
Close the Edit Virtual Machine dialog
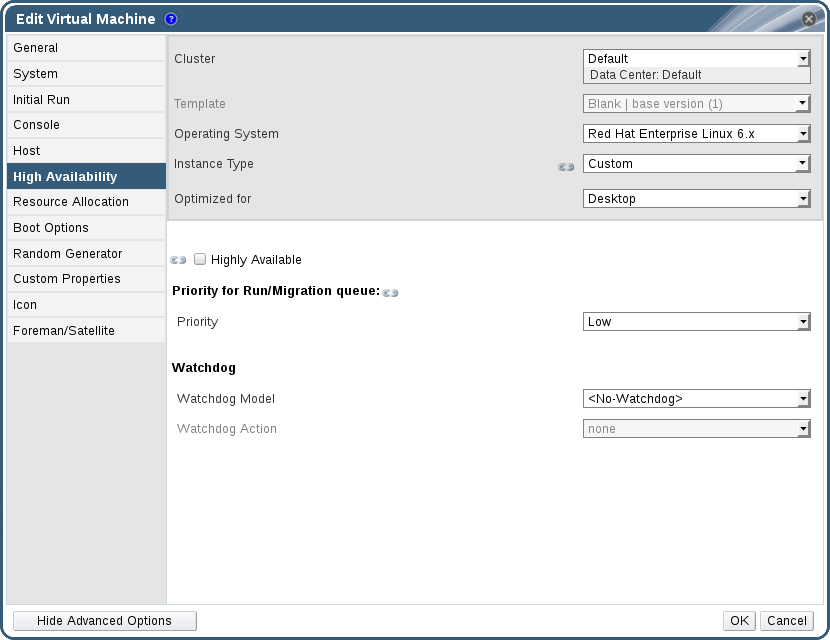pyautogui.click(x=809, y=19)
